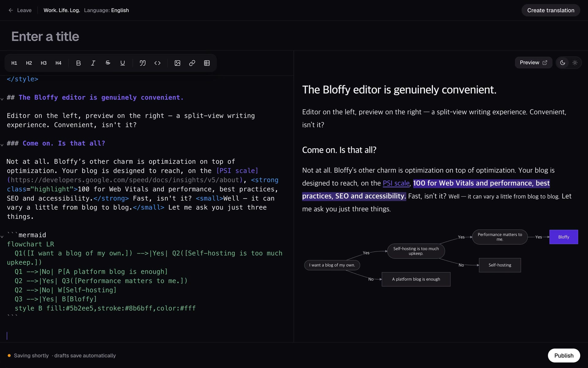Collapse the 'Come on. Is that all?' section
588x368 pixels.
[x=2, y=145]
